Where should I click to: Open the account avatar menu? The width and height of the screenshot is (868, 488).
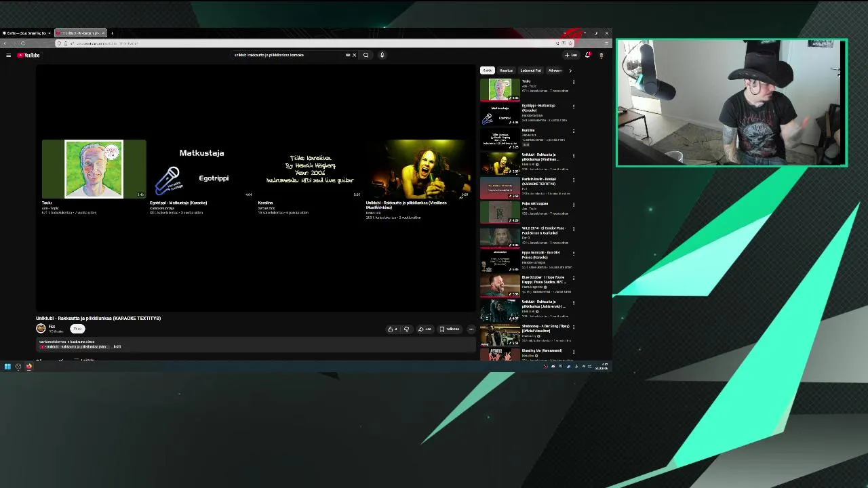(x=601, y=55)
